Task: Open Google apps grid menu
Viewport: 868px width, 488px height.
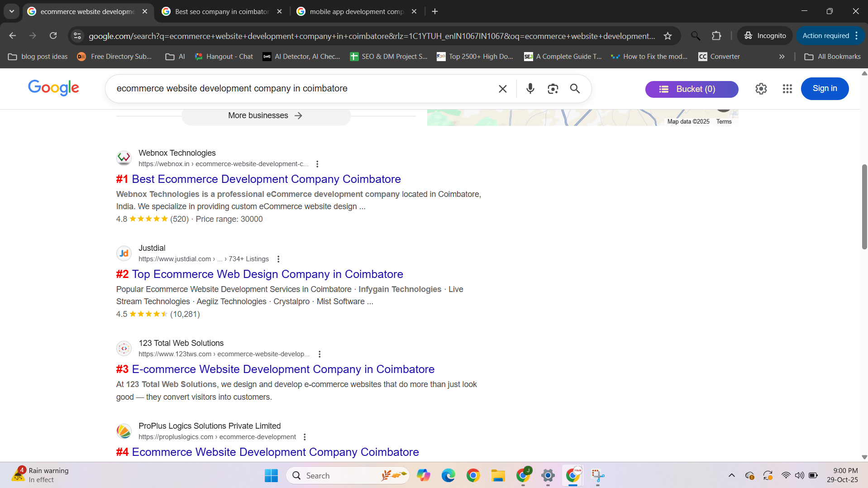Action: [787, 89]
